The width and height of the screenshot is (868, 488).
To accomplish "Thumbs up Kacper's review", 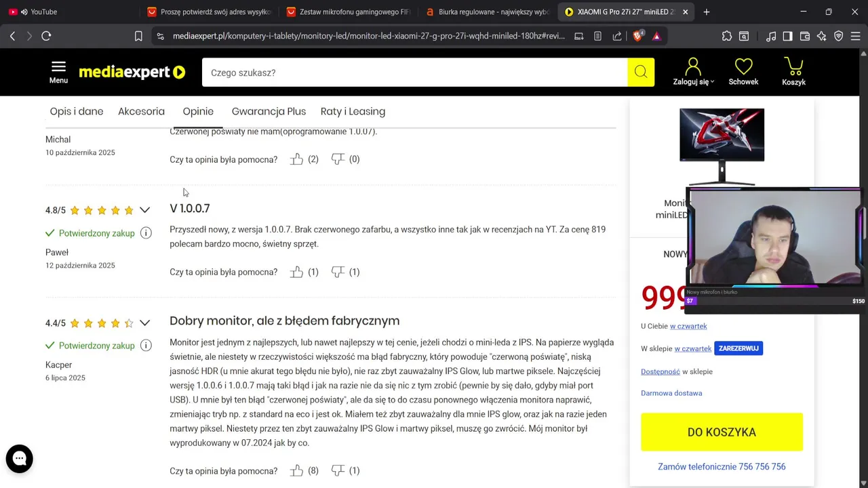I will point(296,470).
